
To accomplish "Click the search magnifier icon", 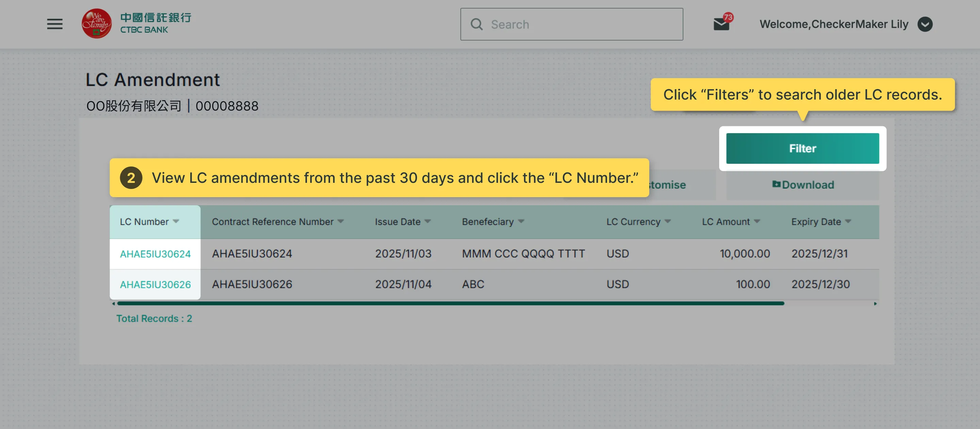I will click(477, 25).
